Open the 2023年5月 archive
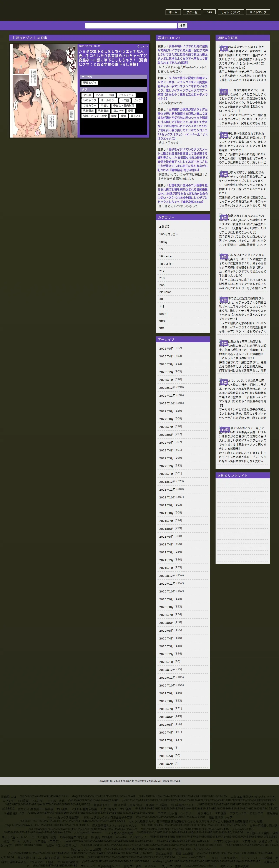279x868 pixels. [x=166, y=349]
